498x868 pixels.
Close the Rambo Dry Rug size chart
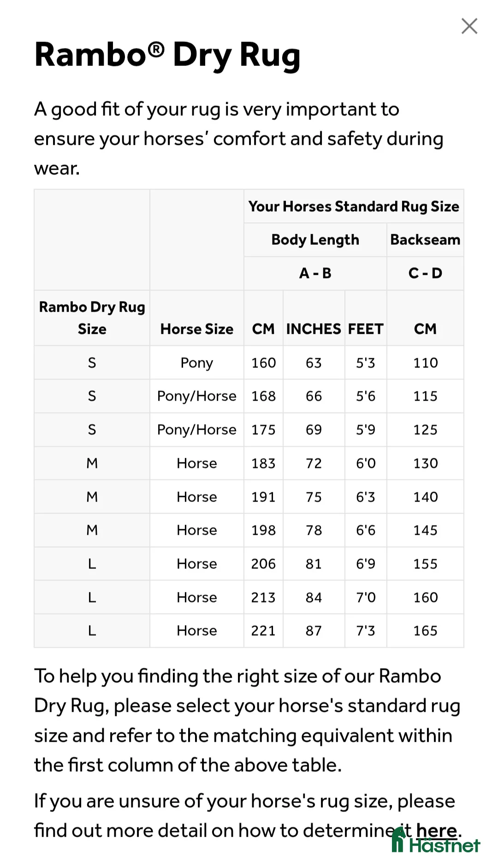[469, 26]
